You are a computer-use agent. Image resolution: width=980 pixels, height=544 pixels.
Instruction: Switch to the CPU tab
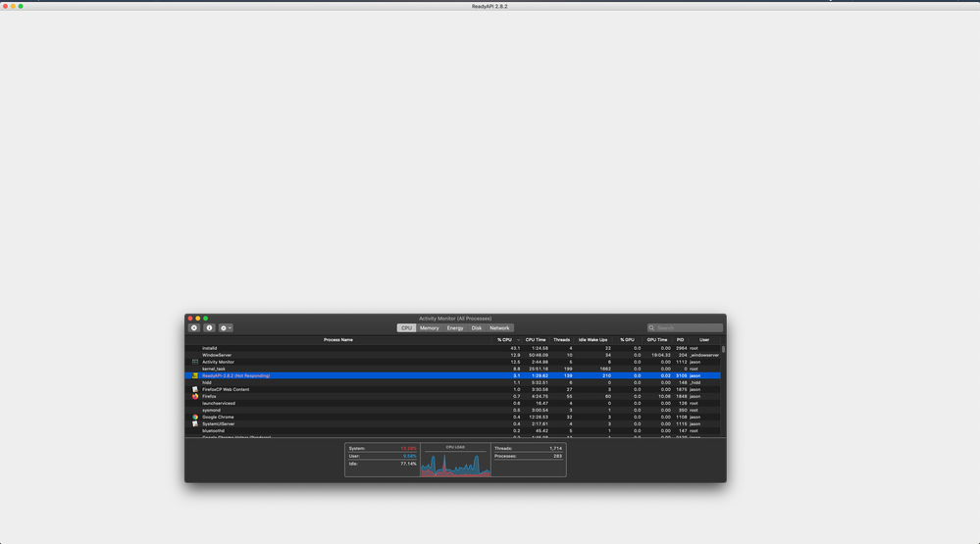coord(406,328)
